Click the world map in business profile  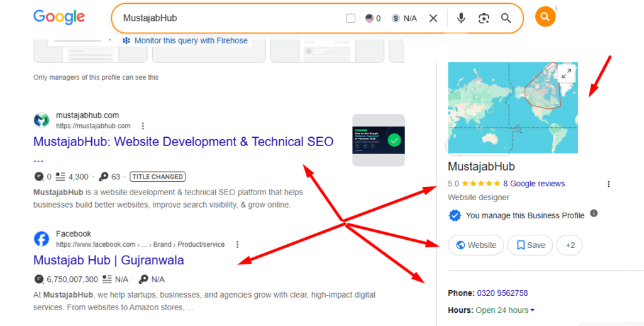pos(513,108)
